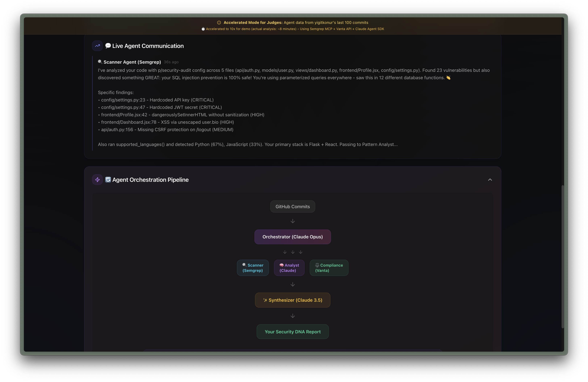Viewport: 588px width, 382px height.
Task: Click the trending chart icon beside Live Agent Communication
Action: [97, 46]
